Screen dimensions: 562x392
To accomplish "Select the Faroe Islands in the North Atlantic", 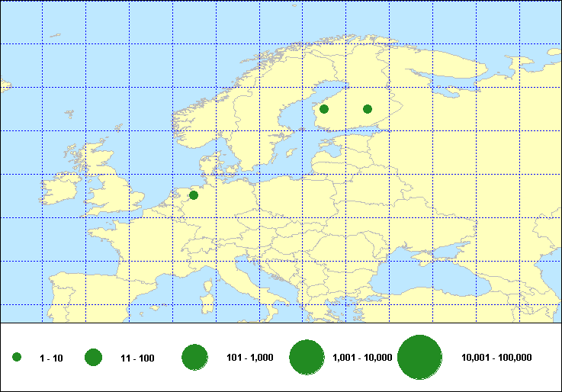I will (x=69, y=114).
